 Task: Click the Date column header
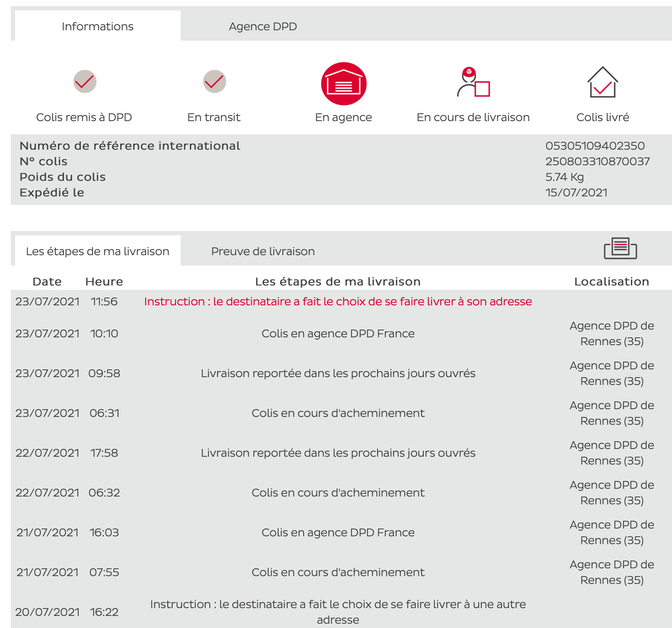click(x=47, y=282)
